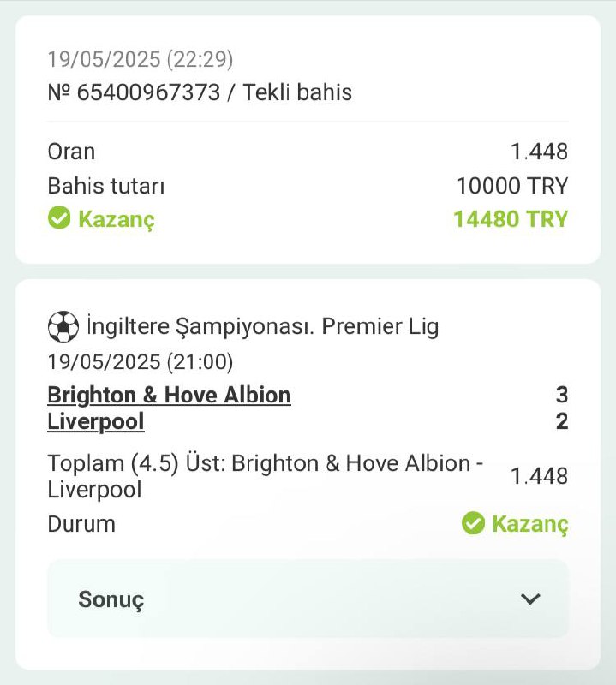Click the Tekli bahis bet type label
The width and height of the screenshot is (616, 685).
point(297,92)
